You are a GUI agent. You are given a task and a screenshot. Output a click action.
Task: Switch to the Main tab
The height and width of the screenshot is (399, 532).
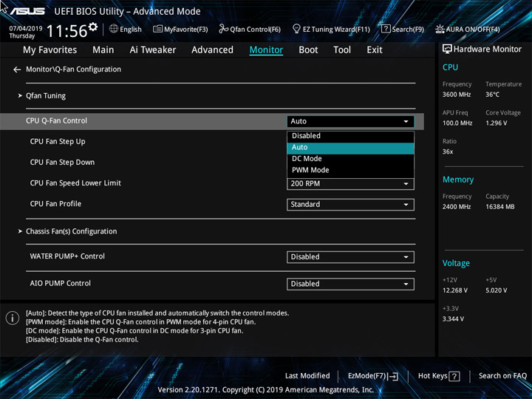point(103,50)
